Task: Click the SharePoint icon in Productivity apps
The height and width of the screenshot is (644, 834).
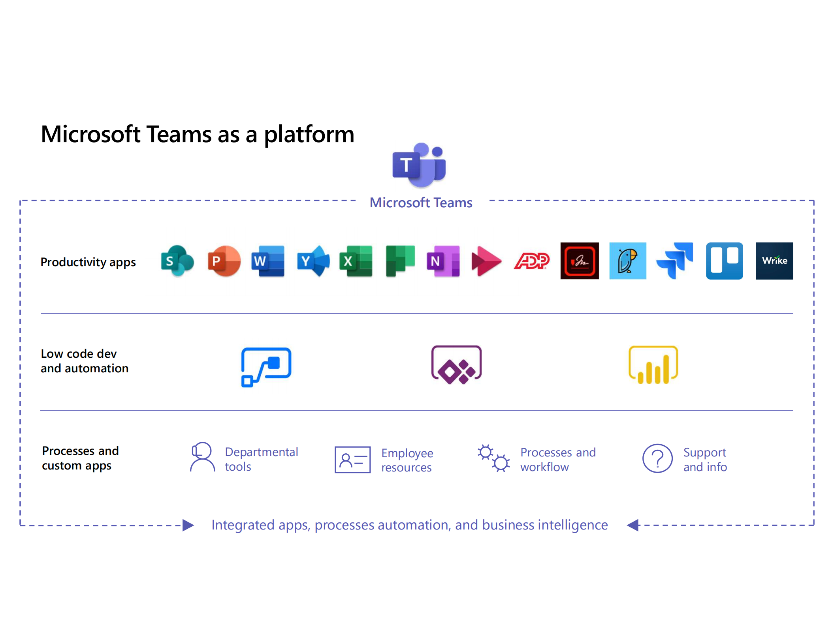Action: tap(177, 261)
